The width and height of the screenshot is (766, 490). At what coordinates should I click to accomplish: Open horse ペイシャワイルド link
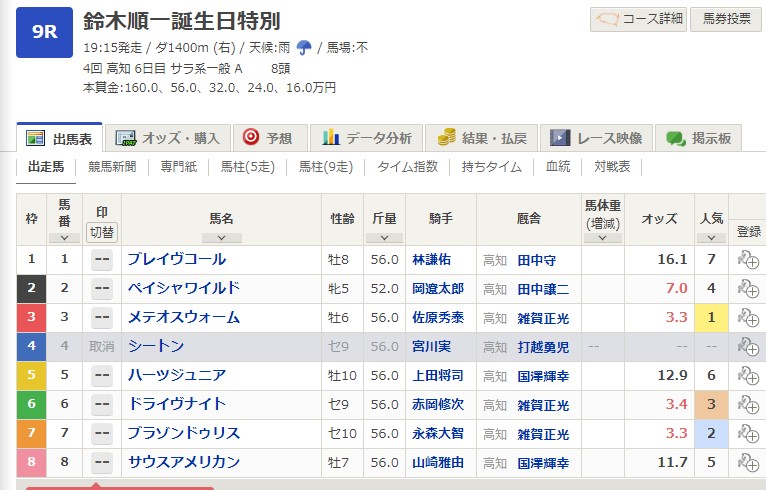coord(184,288)
